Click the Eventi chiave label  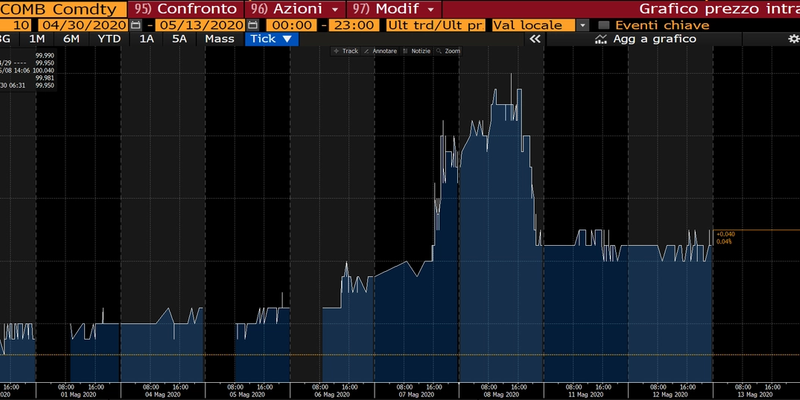(x=662, y=26)
